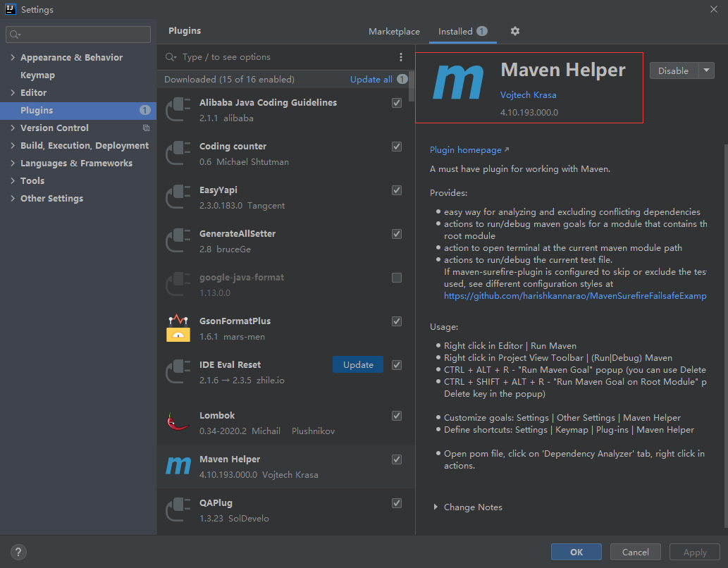728x568 pixels.
Task: Click the Plugins sidebar notification badge
Action: pos(145,110)
